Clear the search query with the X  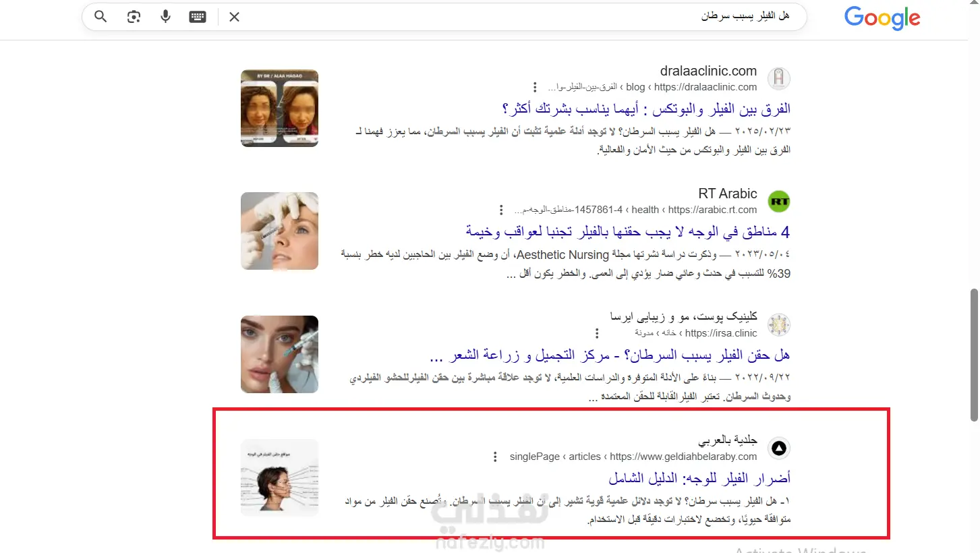click(x=234, y=17)
